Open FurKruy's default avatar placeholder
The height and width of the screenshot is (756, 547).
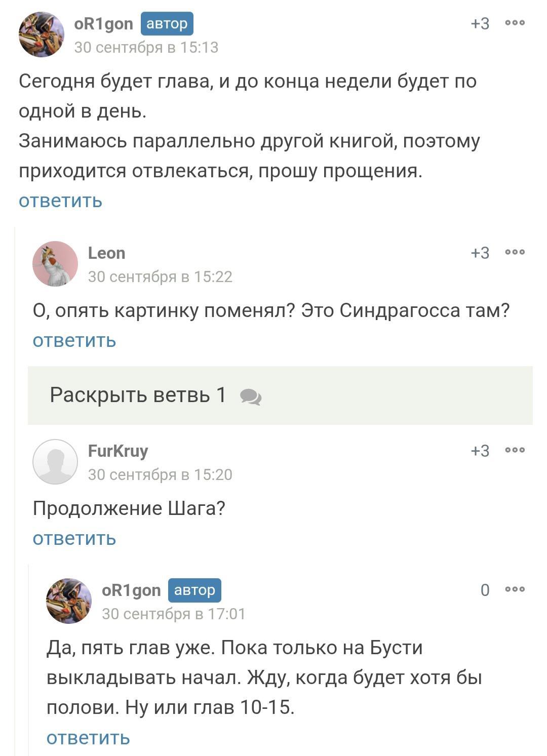[x=55, y=462]
